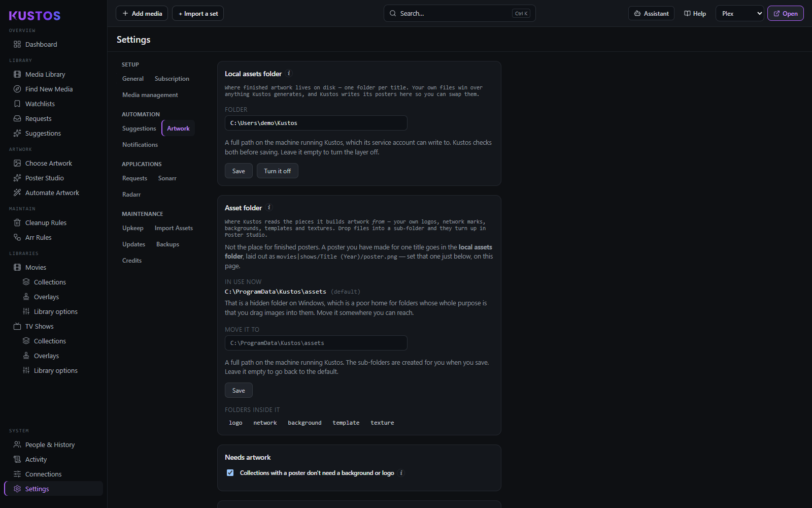Open the Assistant panel
The height and width of the screenshot is (508, 812).
(651, 14)
